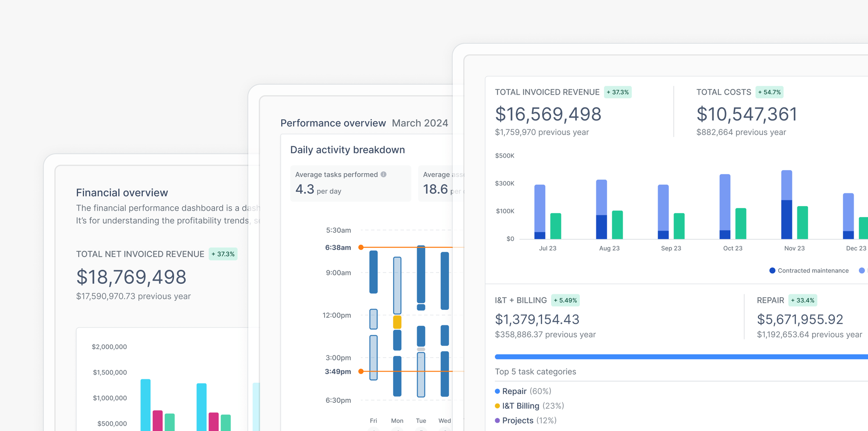Select the orange 3:49pm timeline marker

tap(361, 372)
